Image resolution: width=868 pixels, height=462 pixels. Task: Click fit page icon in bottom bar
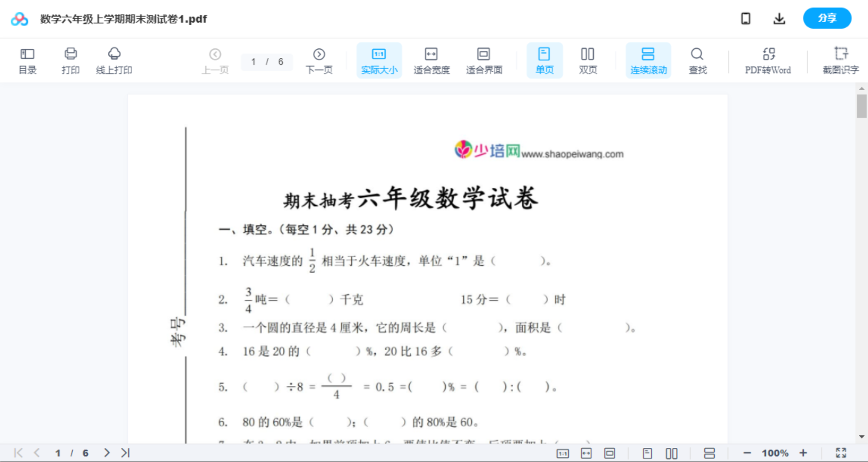[x=609, y=453]
